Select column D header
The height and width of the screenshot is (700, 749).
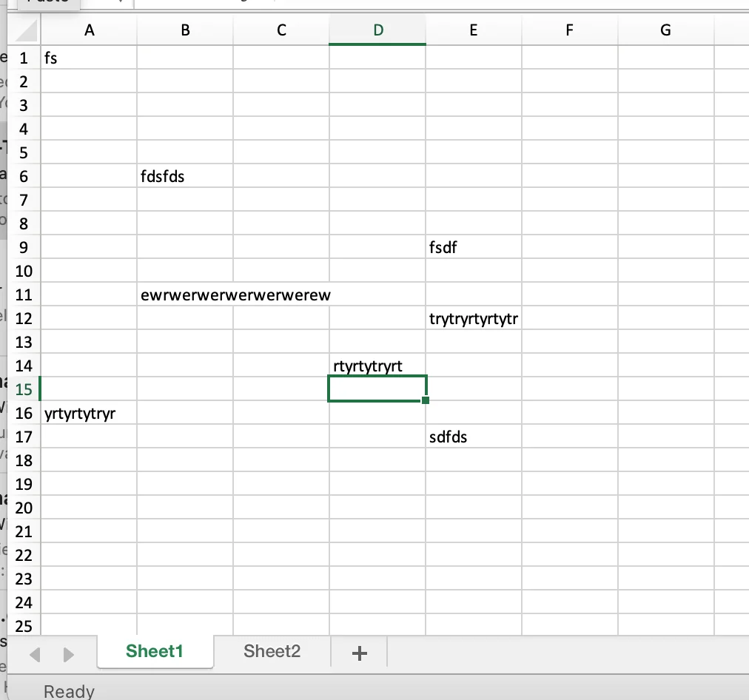pyautogui.click(x=377, y=30)
